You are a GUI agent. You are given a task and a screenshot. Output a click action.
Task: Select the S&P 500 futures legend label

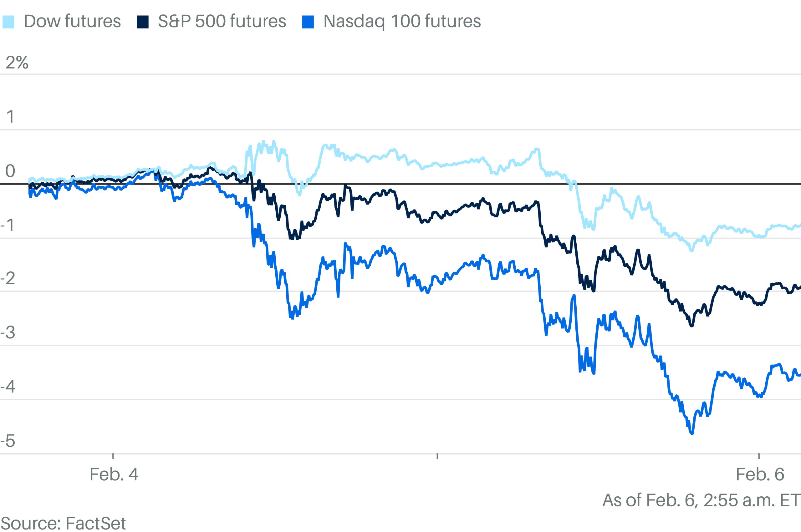pos(222,21)
